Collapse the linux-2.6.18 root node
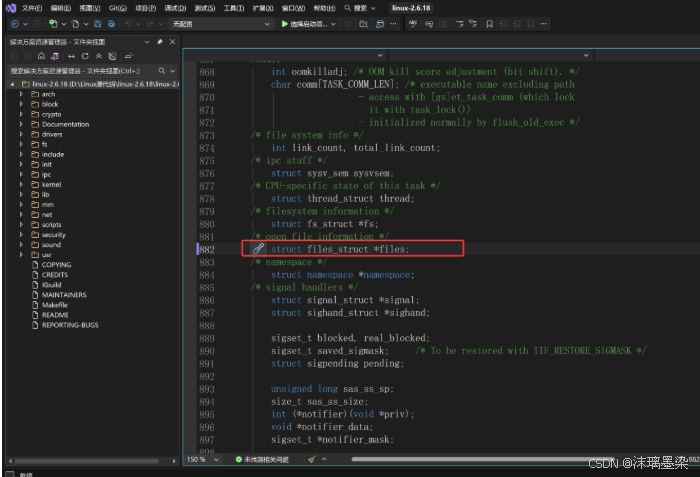This screenshot has height=477, width=700. [12, 84]
